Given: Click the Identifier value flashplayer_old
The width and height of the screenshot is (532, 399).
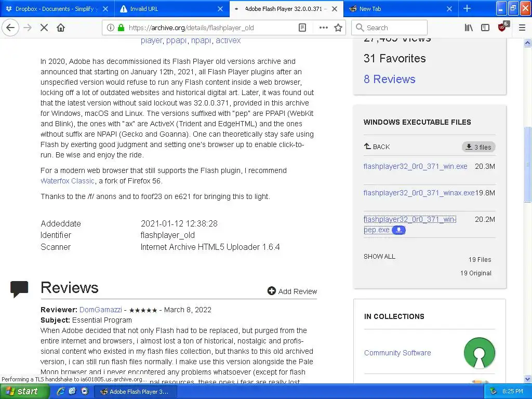Looking at the screenshot, I should (x=168, y=235).
